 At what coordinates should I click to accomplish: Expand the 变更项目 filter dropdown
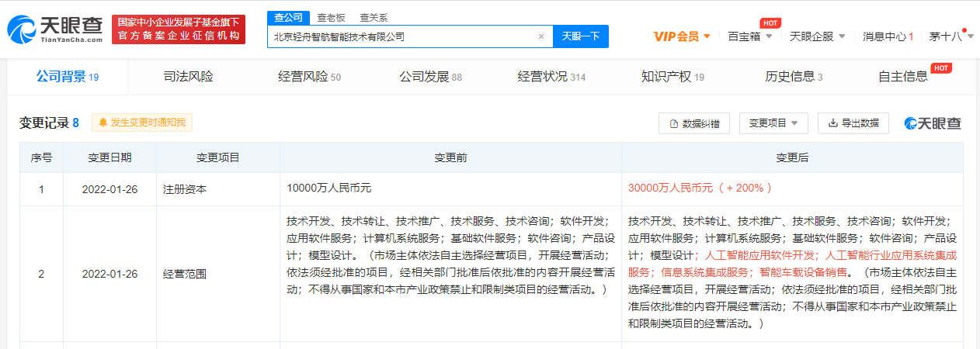click(773, 123)
